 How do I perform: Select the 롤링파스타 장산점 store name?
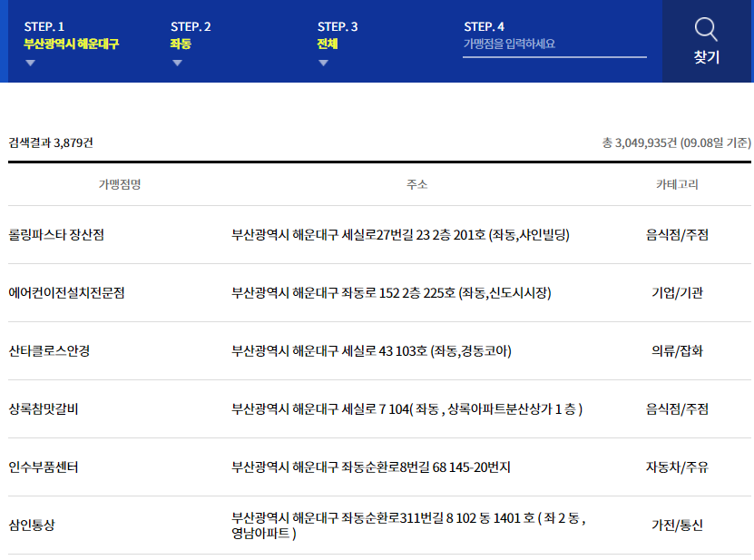click(x=56, y=235)
